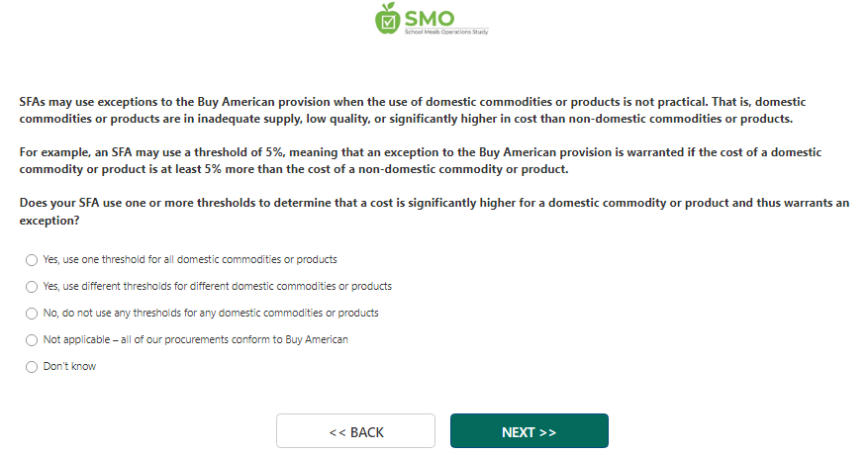Image resolution: width=868 pixels, height=455 pixels.
Task: Choose the different thresholds radio button
Action: [x=32, y=287]
